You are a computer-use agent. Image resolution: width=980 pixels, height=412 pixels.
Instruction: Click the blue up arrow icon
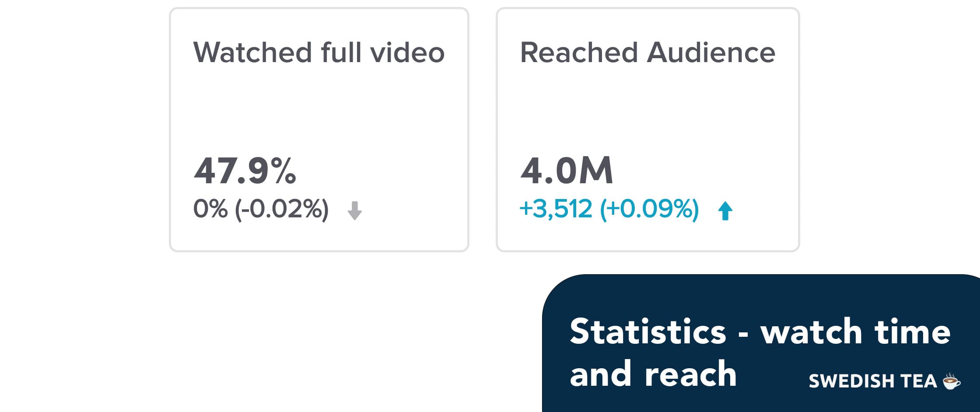pos(725,210)
